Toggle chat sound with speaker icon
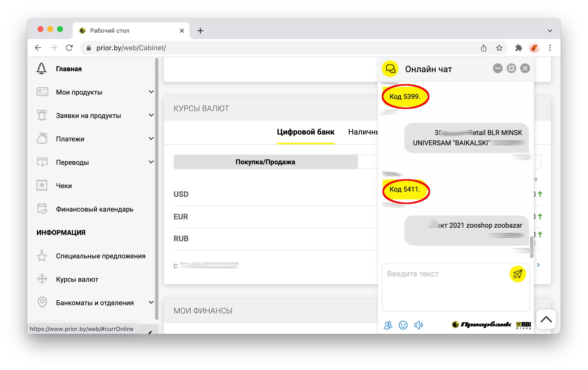Image resolution: width=588 pixels, height=370 pixels. (x=418, y=325)
